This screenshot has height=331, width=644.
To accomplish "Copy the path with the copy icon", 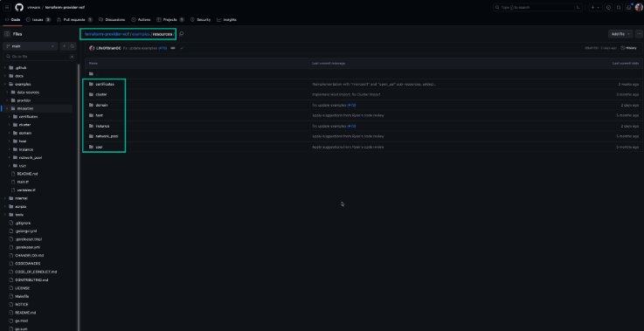I will click(x=181, y=34).
